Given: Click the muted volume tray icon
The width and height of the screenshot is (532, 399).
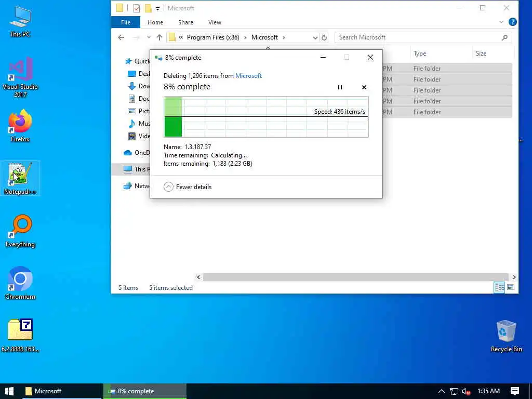Looking at the screenshot, I should 466,391.
